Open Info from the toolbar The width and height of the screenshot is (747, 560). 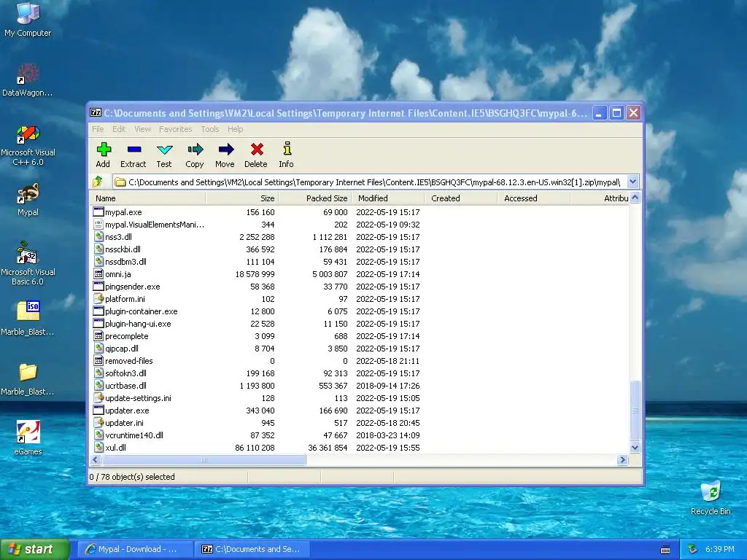[x=287, y=149]
